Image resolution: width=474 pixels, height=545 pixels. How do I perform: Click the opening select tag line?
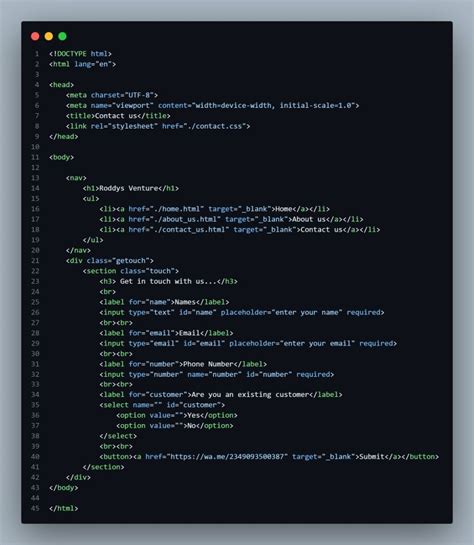(162, 405)
